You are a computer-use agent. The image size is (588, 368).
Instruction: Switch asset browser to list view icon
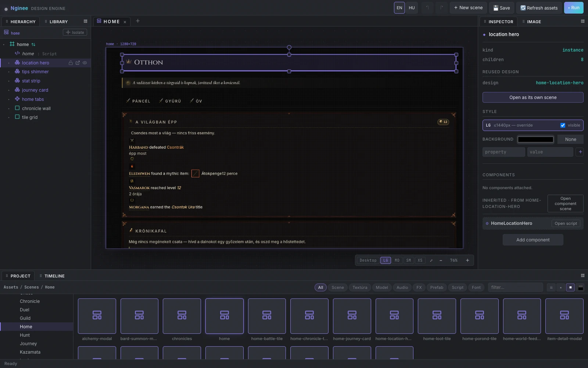point(551,288)
